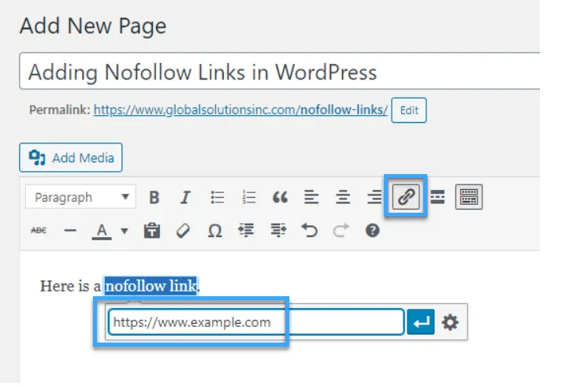Click Paste as text clipboard icon

point(152,231)
